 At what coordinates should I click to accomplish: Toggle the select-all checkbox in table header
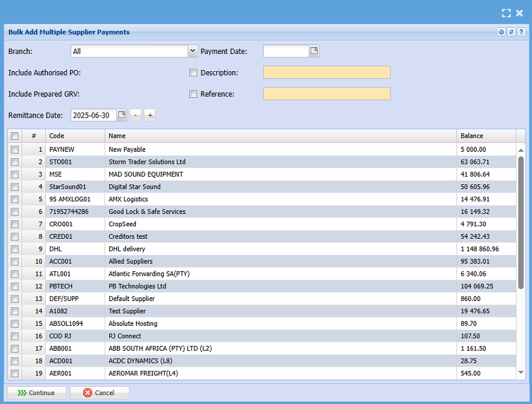15,136
